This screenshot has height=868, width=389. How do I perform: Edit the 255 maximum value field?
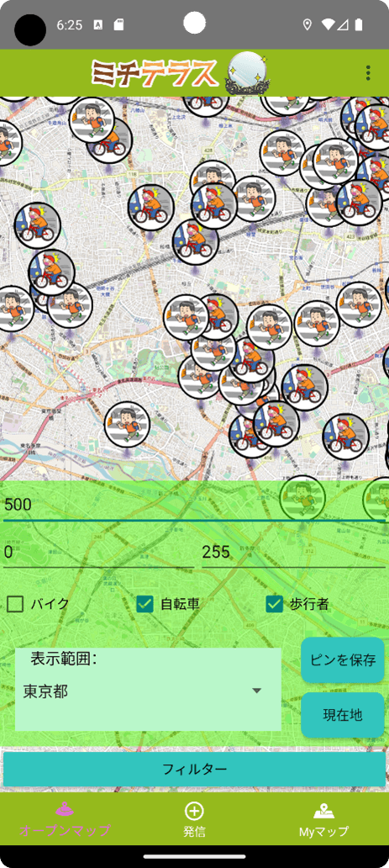point(293,552)
